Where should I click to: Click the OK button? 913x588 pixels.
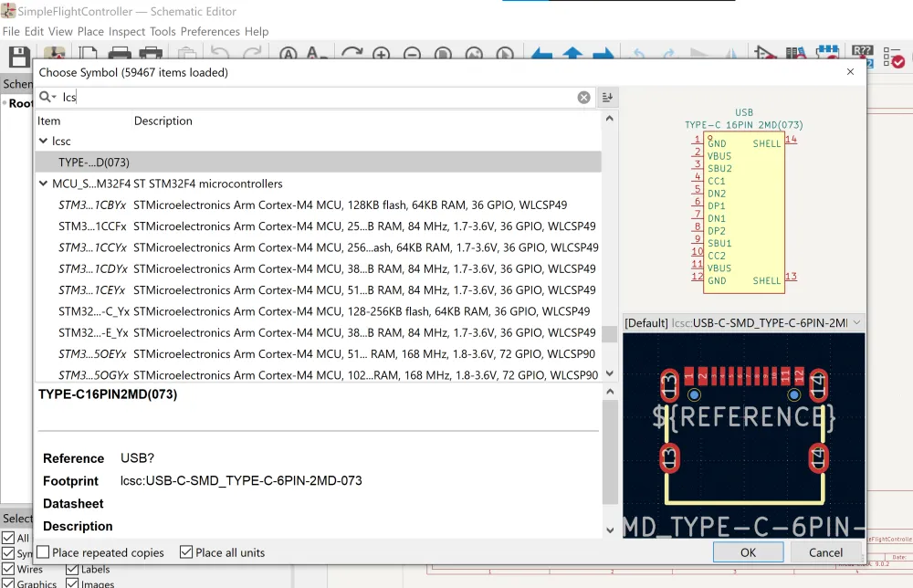tap(748, 552)
